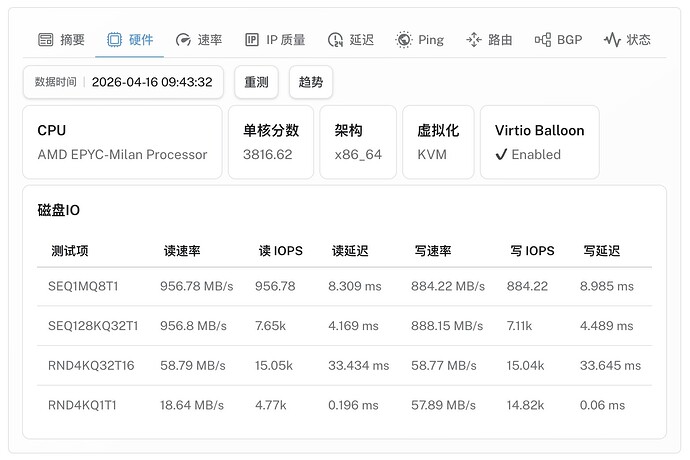Click the 读速率 column header
This screenshot has height=460, width=690.
(x=182, y=251)
